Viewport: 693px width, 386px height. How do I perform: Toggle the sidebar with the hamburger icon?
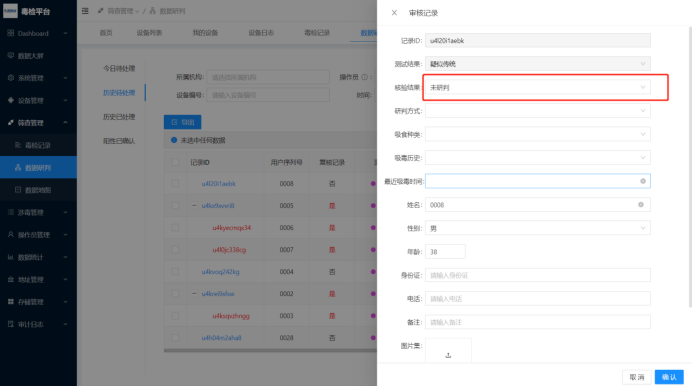(x=85, y=11)
